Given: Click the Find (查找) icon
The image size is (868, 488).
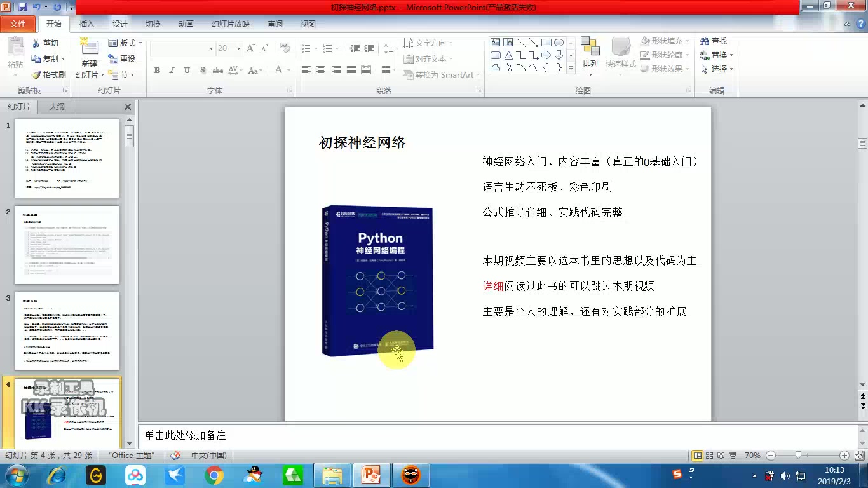Looking at the screenshot, I should [x=704, y=41].
